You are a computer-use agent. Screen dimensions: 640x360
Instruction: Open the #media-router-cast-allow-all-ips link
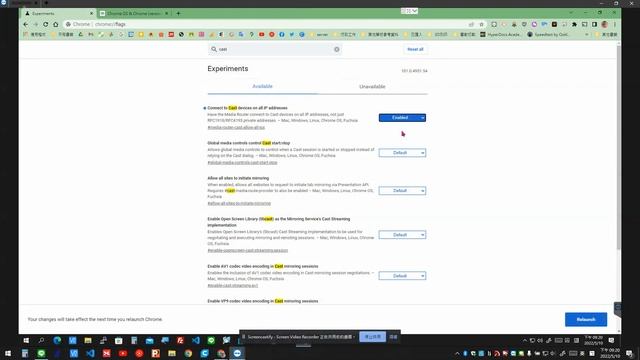[236, 127]
